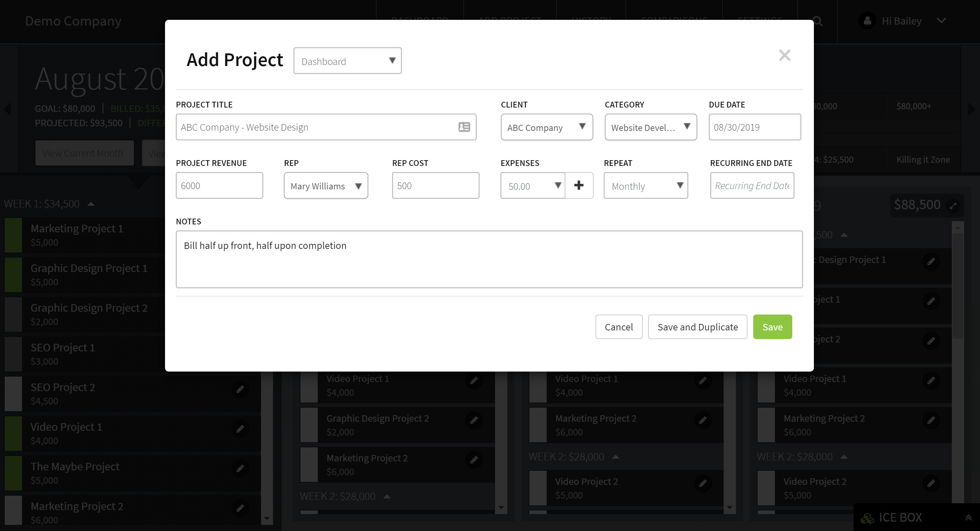980x531 pixels.
Task: Collapse the WEEK 1: $34,500 section
Action: point(91,204)
